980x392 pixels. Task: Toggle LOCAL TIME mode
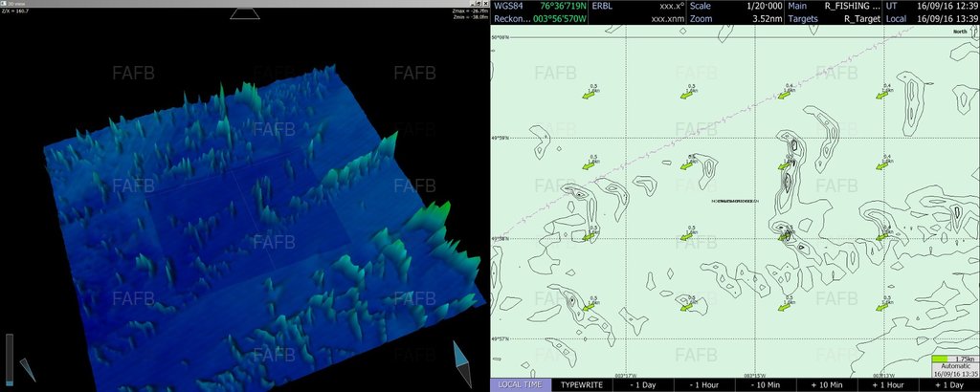(522, 384)
